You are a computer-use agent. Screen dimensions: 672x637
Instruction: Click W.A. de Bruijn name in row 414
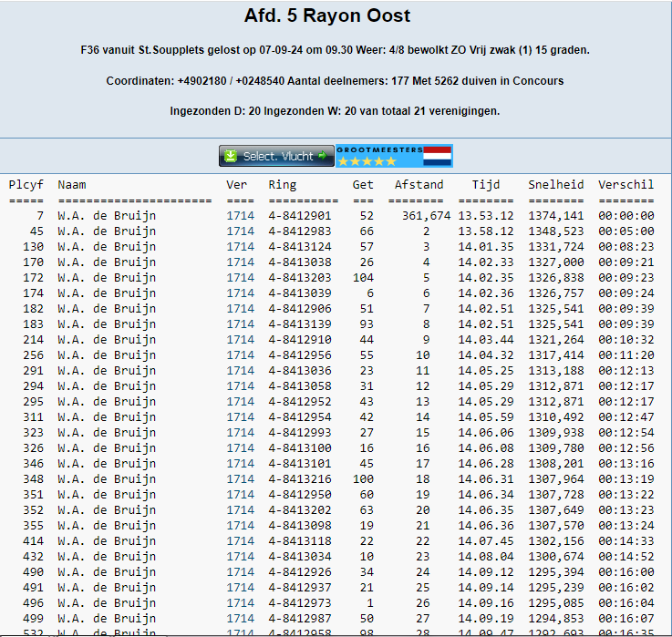coord(107,541)
